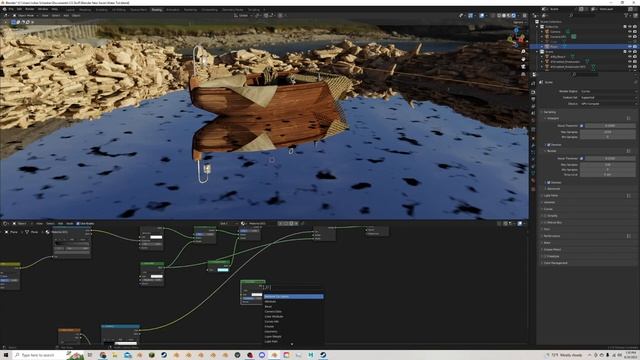Expand the Performance panel
Image resolution: width=640 pixels, height=360 pixels.
pyautogui.click(x=552, y=236)
